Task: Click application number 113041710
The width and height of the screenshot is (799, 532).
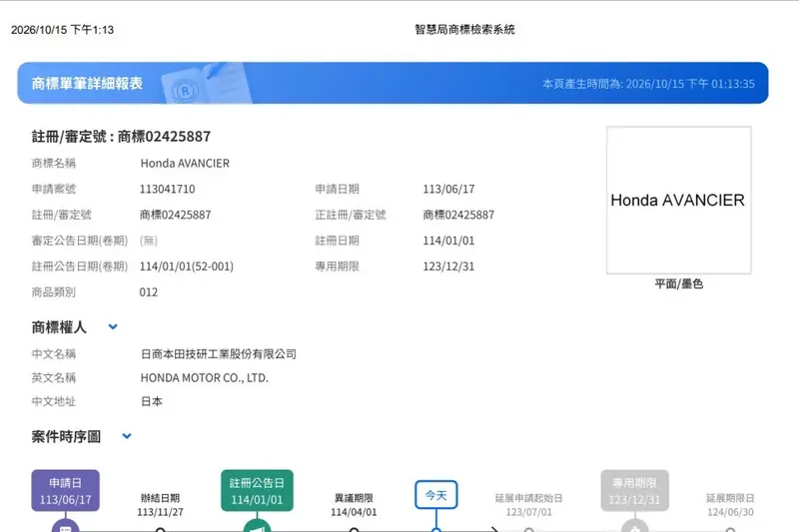Action: pos(167,190)
